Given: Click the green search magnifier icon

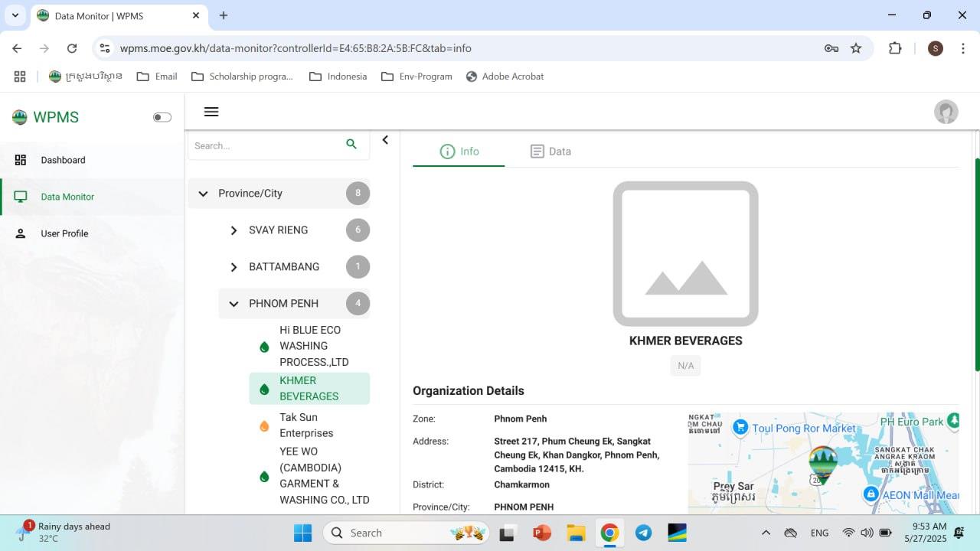Looking at the screenshot, I should coord(351,144).
